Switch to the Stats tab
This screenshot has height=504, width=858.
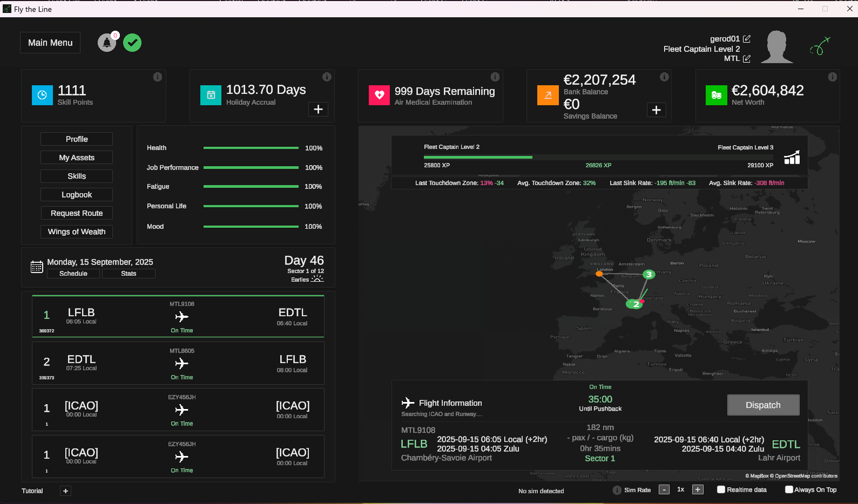pyautogui.click(x=129, y=274)
